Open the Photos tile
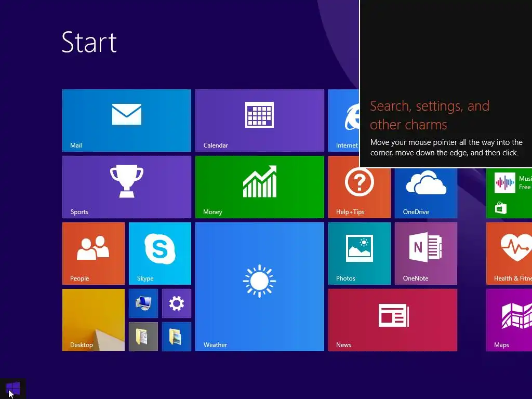Viewport: 532px width, 399px height. tap(360, 254)
